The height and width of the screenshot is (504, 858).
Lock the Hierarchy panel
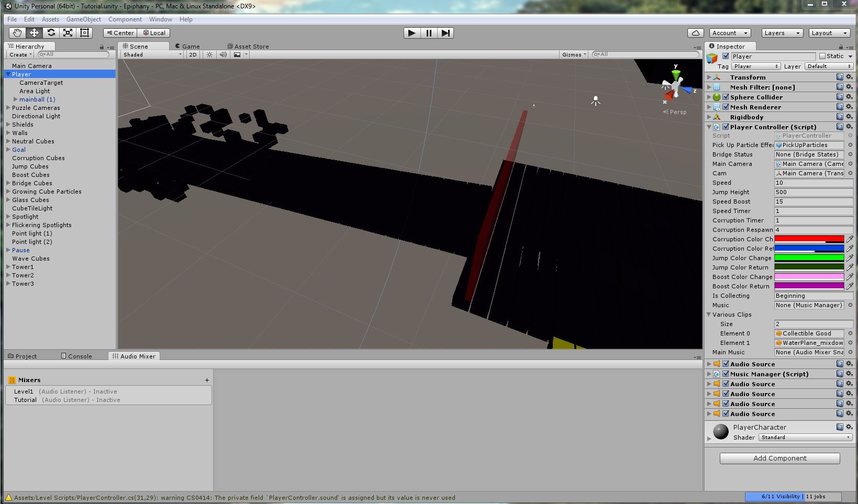click(102, 47)
